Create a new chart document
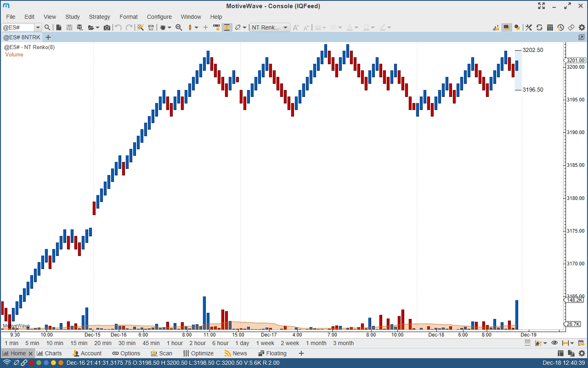588x368 pixels. coord(59,27)
